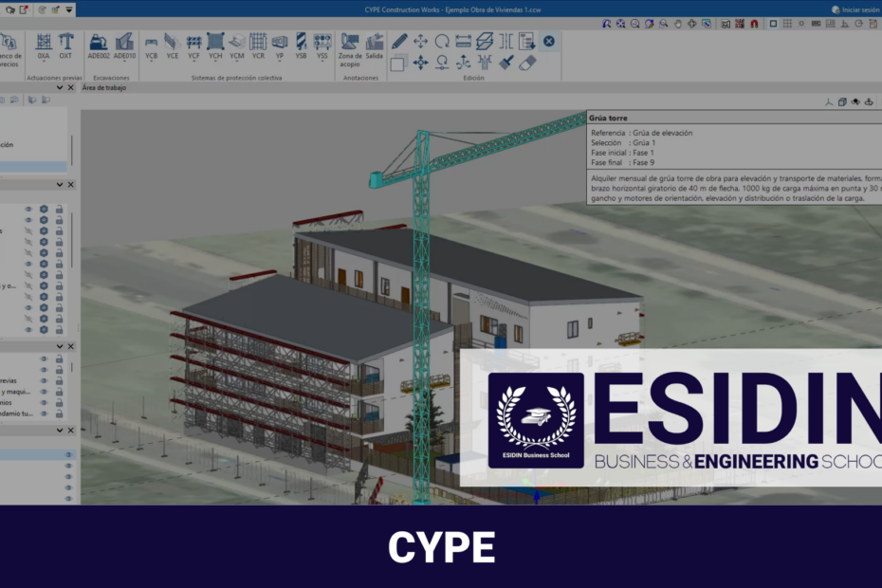Viewport: 882px width, 588px height.
Task: Open the quick access toolbar menu top left
Action: click(x=69, y=9)
